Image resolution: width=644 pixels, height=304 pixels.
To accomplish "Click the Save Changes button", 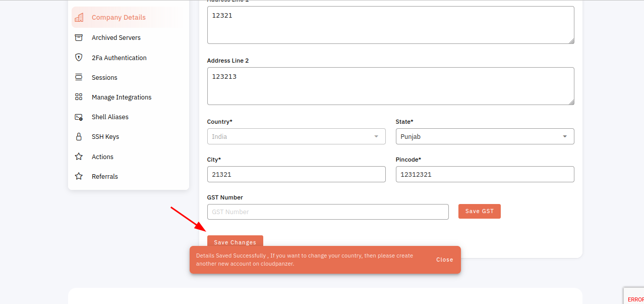I will tap(235, 242).
